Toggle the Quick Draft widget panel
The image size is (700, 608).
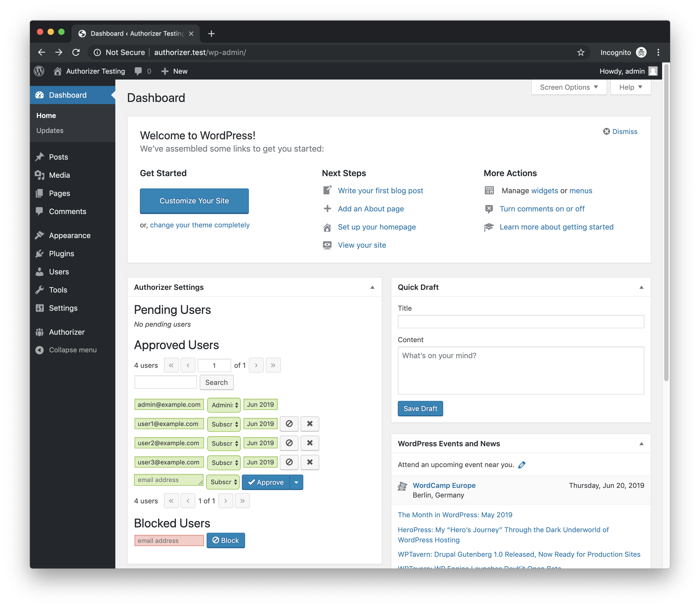[x=641, y=287]
